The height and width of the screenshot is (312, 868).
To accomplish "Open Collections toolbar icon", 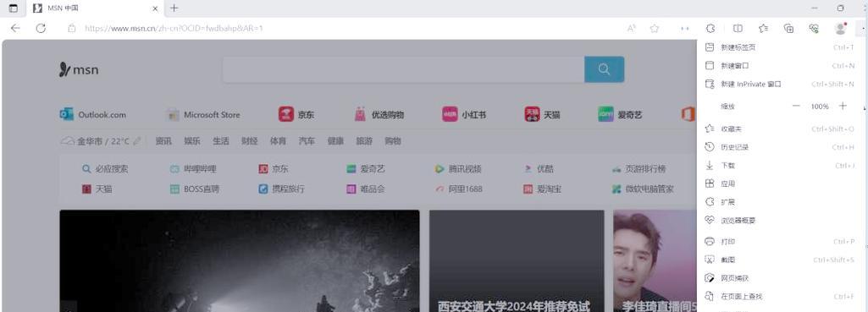I will 789,28.
